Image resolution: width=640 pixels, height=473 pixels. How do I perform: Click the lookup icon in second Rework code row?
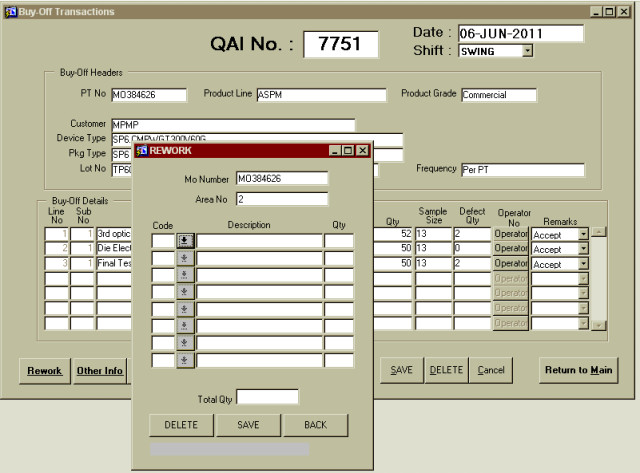click(185, 258)
